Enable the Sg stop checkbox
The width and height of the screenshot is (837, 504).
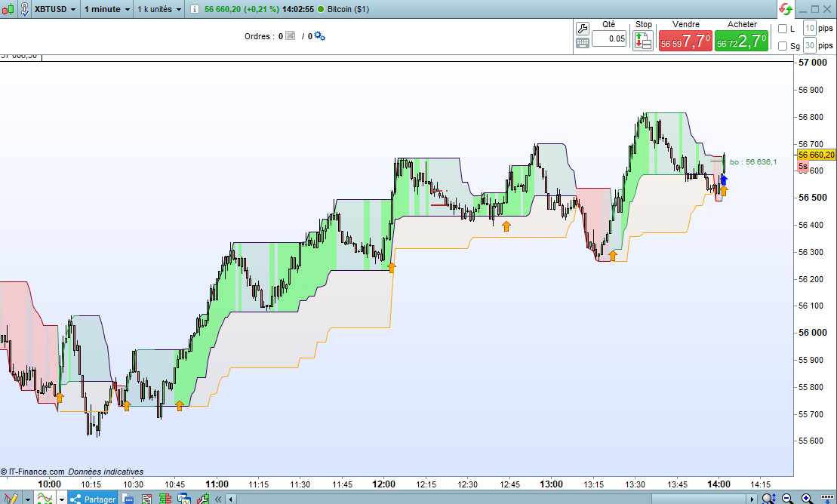[x=783, y=46]
